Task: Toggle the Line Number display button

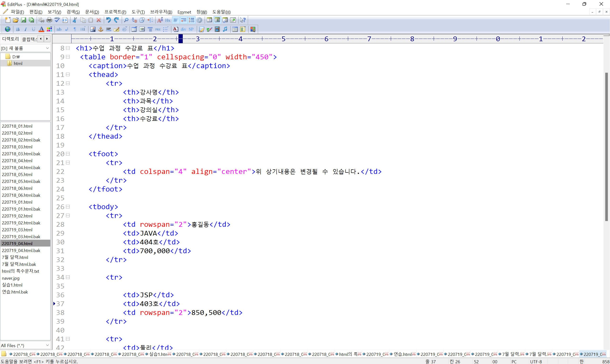Action: pos(192,20)
